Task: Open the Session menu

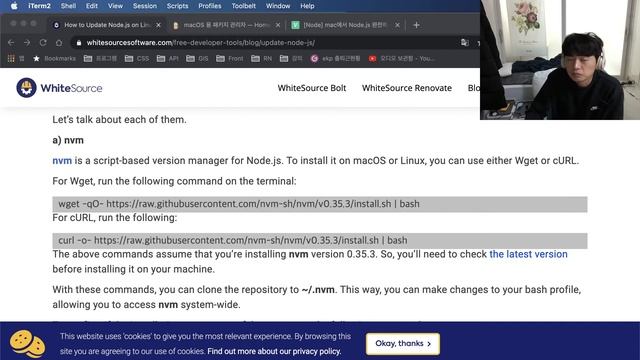Action: pyautogui.click(x=144, y=6)
